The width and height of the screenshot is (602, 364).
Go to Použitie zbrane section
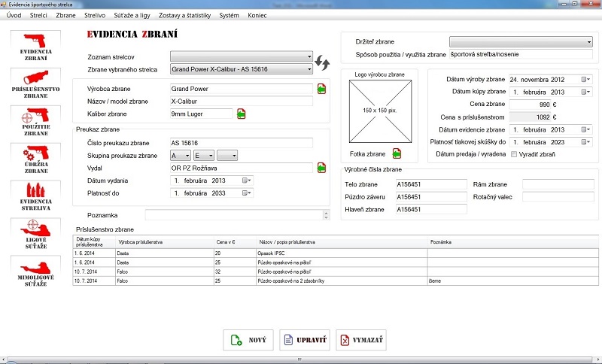click(x=35, y=122)
